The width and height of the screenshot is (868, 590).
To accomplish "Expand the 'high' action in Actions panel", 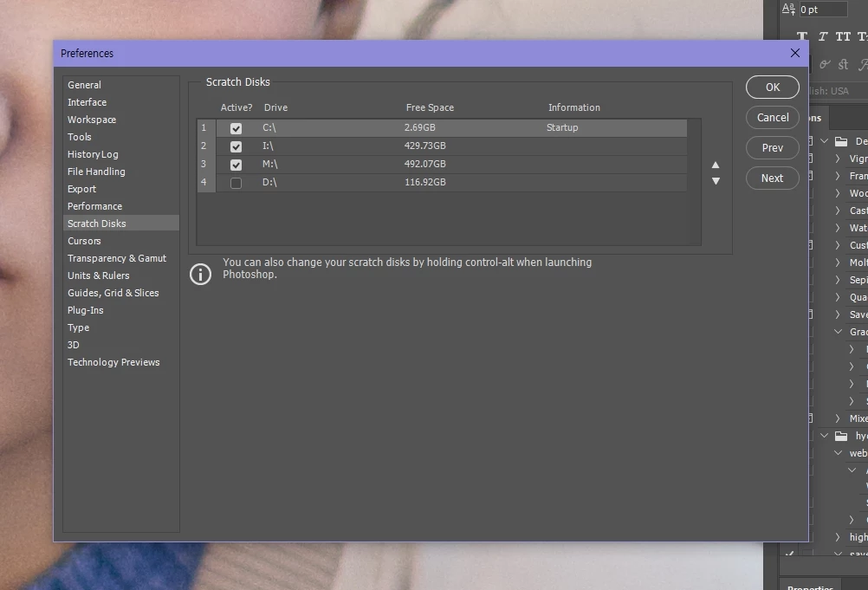I will click(x=838, y=537).
